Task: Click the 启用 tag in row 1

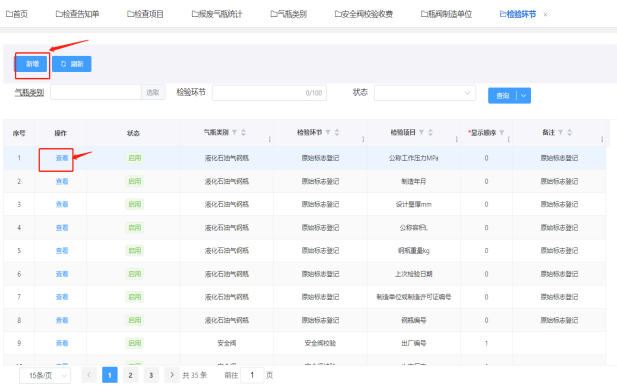Action: tap(135, 158)
